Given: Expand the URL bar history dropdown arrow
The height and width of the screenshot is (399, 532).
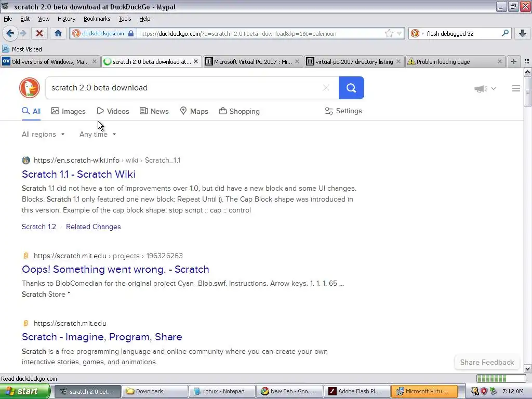Looking at the screenshot, I should coord(400,33).
